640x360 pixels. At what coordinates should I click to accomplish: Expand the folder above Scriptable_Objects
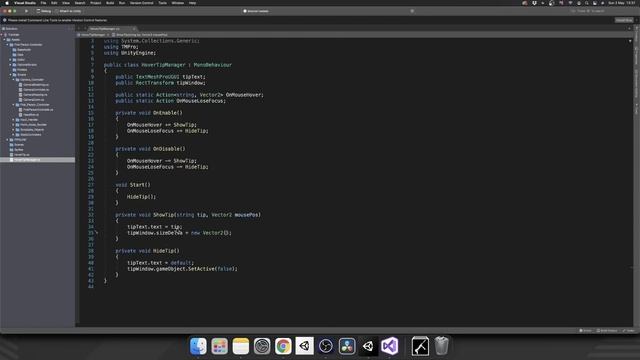click(x=13, y=124)
